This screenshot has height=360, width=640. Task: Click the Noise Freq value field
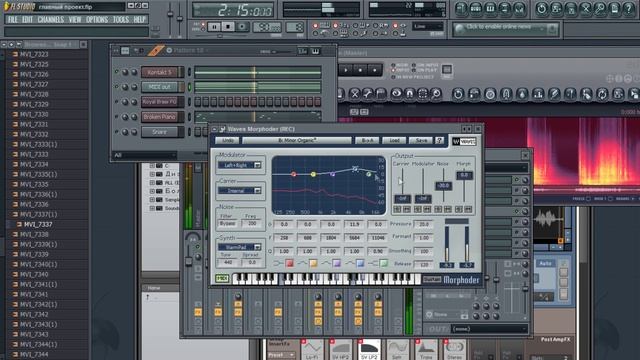(252, 224)
